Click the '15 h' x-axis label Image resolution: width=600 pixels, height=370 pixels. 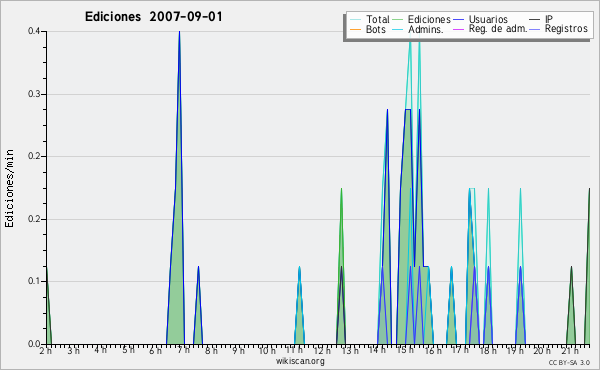(x=405, y=350)
